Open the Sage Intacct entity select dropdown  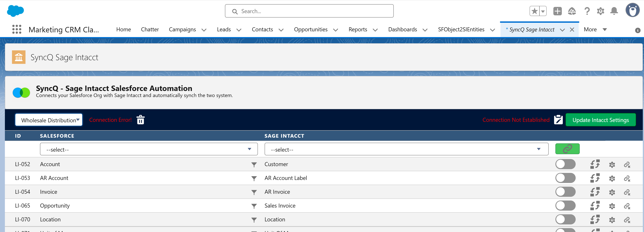(x=407, y=149)
